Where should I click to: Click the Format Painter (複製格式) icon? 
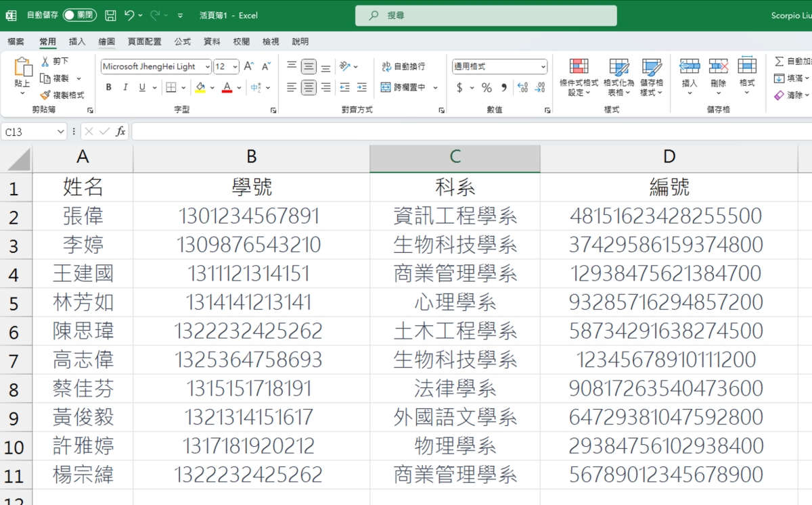click(x=46, y=95)
